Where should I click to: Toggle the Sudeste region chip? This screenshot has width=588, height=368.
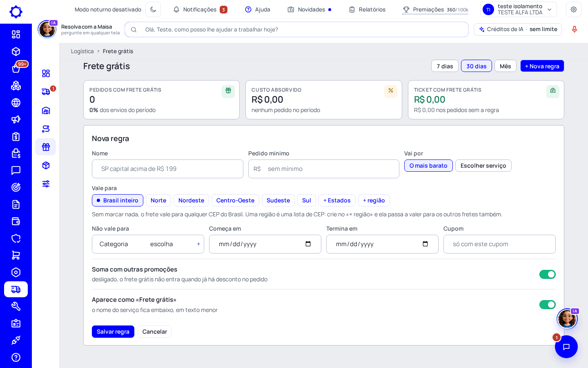[278, 200]
